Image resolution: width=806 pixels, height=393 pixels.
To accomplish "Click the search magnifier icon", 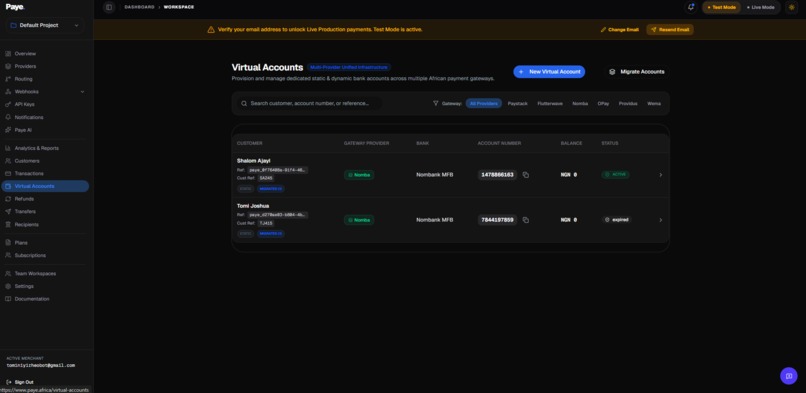I will [244, 103].
